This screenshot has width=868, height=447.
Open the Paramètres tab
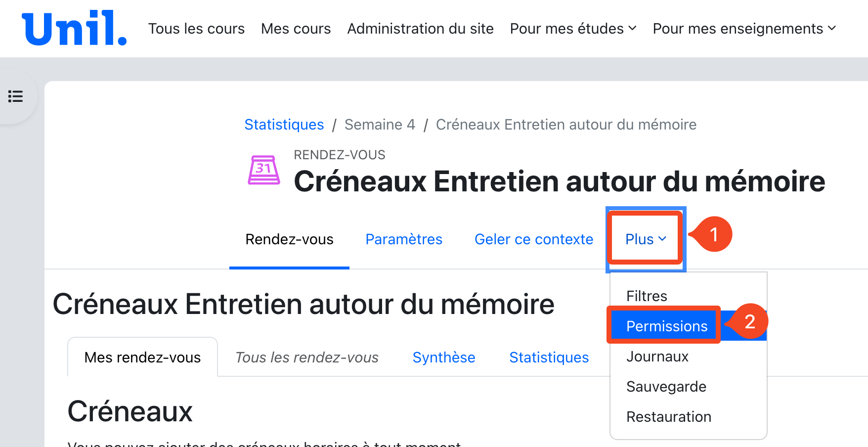tap(404, 239)
